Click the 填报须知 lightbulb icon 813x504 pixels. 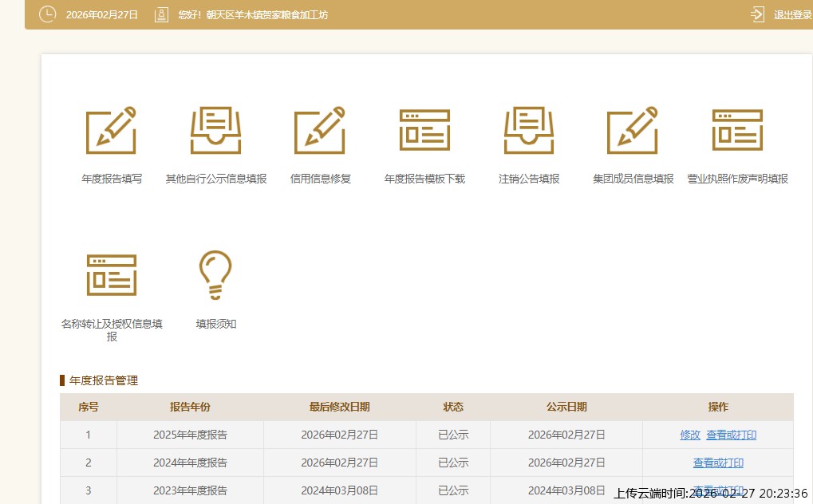coord(215,274)
